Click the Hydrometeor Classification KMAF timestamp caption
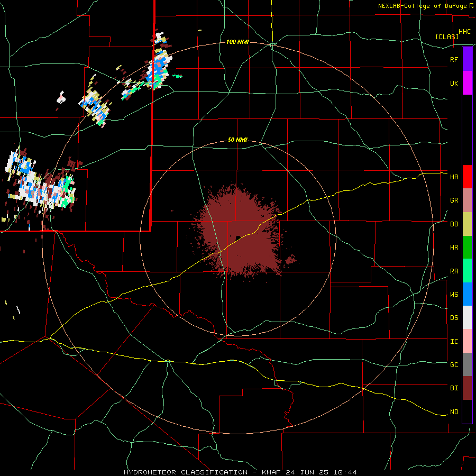The image size is (476, 476). 240,472
